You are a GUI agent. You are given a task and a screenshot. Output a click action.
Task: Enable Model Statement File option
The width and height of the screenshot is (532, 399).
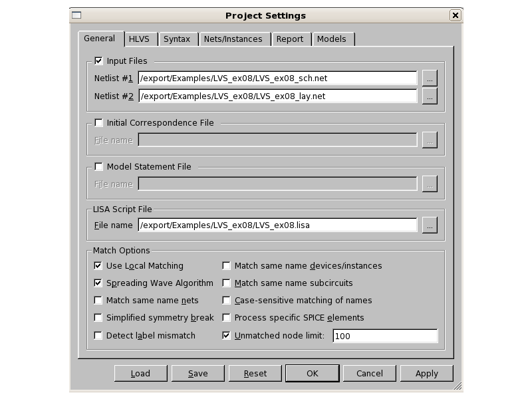tap(98, 167)
